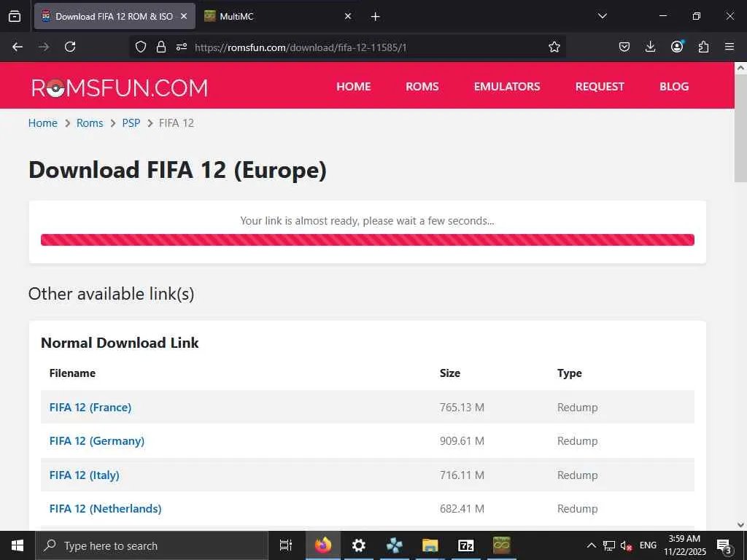Click the striped link-preparing progress bar
Viewport: 747px width, 560px height.
point(368,240)
